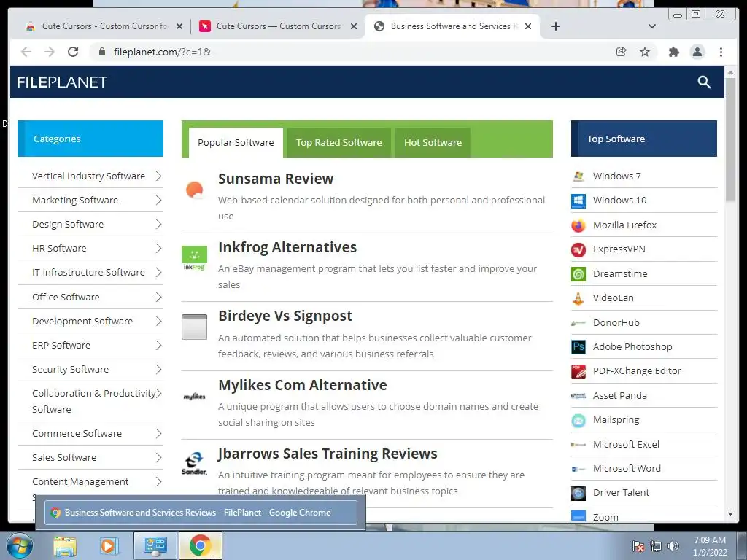Open Jbarrows Sales Training Reviews
This screenshot has width=747, height=560.
328,454
